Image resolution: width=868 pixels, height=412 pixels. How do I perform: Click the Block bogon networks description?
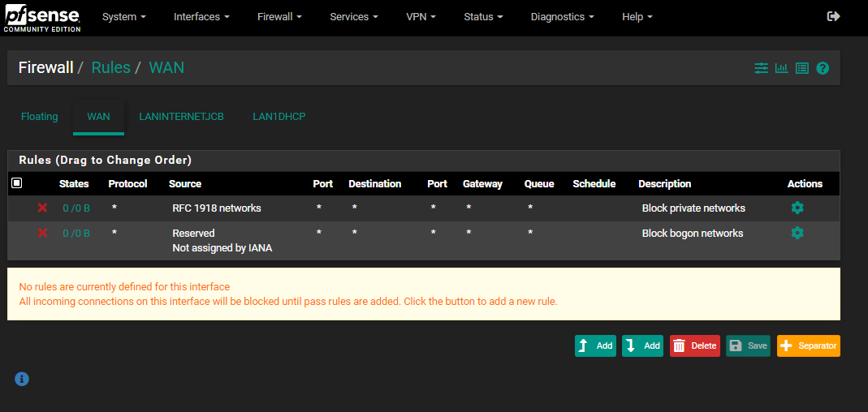point(693,233)
